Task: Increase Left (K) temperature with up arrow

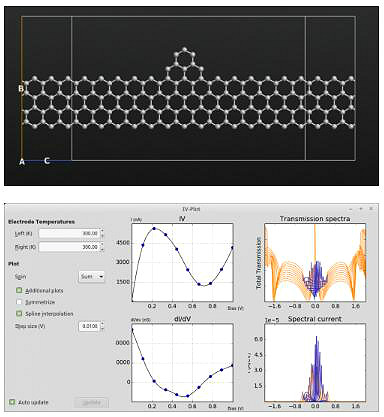Action: 102,231
